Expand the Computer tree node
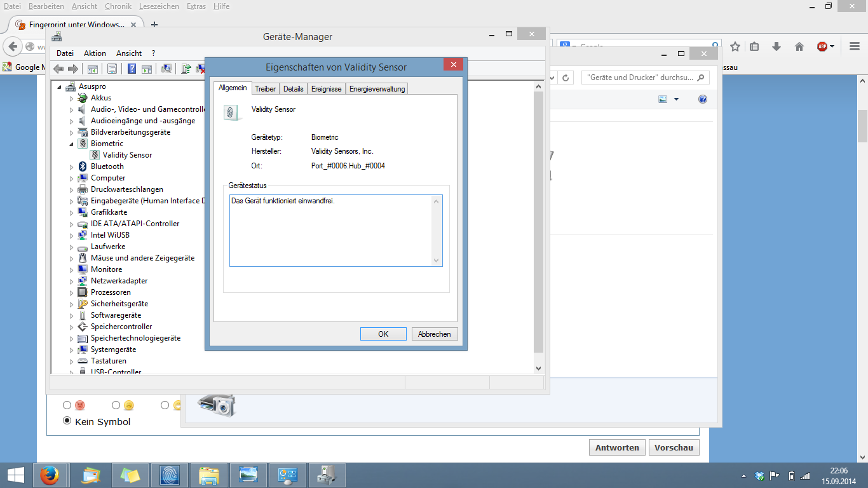The height and width of the screenshot is (488, 868). pos(72,179)
